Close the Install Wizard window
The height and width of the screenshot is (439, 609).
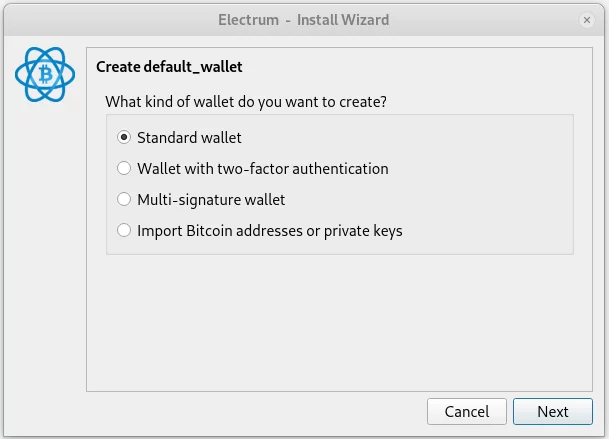click(587, 19)
